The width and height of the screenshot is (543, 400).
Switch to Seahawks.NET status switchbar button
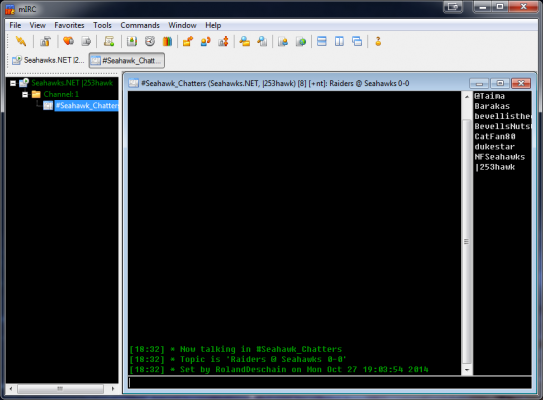(48, 60)
